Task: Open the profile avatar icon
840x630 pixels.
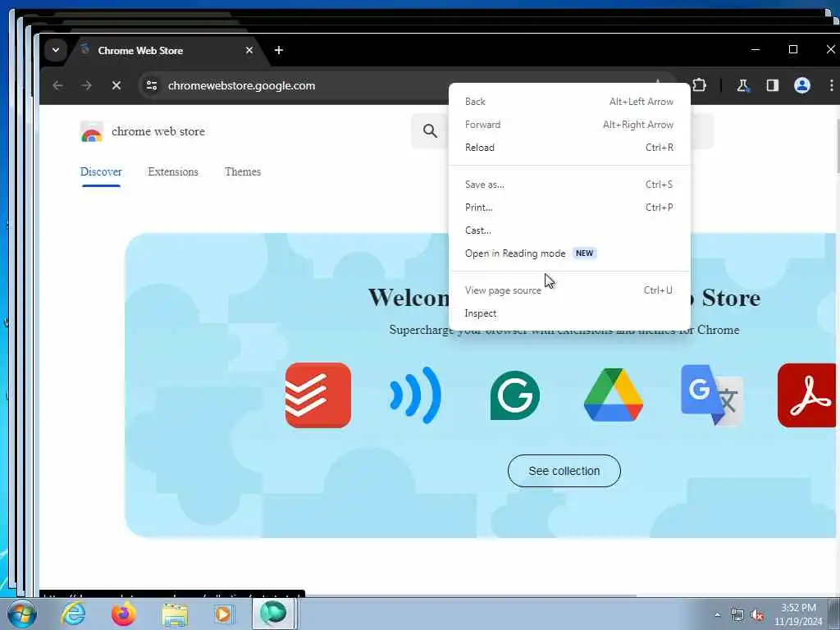Action: tap(801, 85)
